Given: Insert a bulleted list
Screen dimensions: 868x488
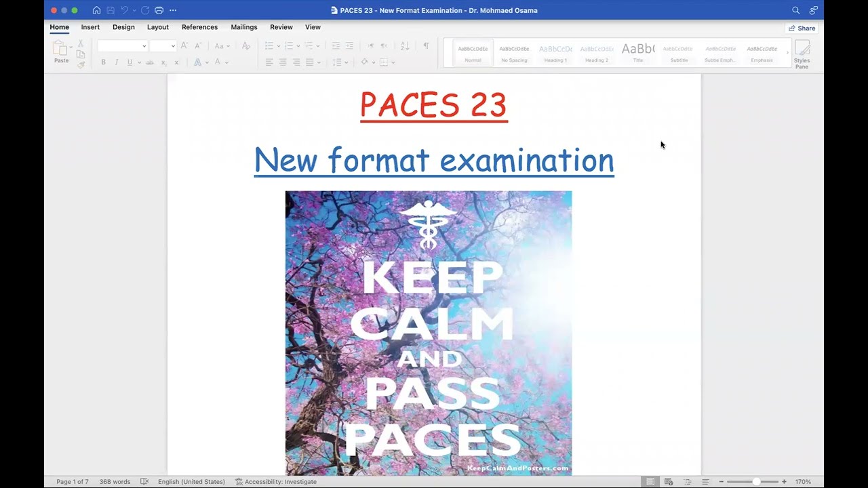Looking at the screenshot, I should [x=269, y=45].
